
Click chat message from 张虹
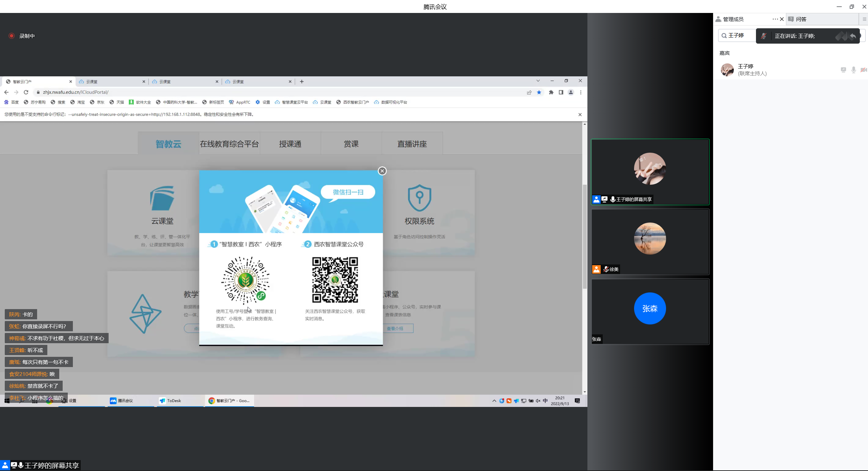38,326
